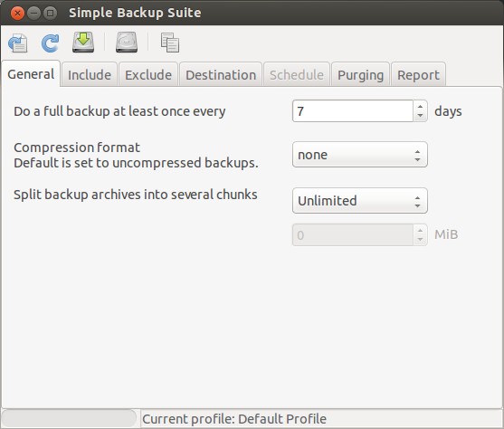Image resolution: width=504 pixels, height=429 pixels.
Task: Click the save configuration toolbar icon
Action: pos(18,43)
